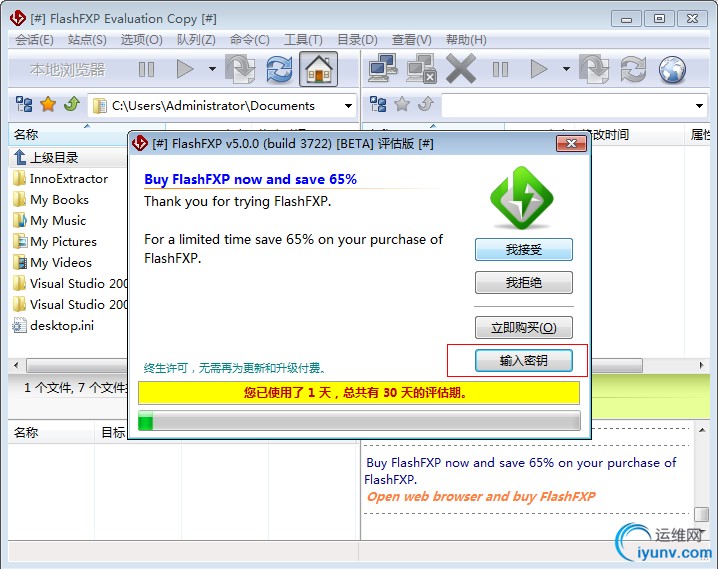Select the My Pictures folder
The height and width of the screenshot is (569, 718).
55,242
